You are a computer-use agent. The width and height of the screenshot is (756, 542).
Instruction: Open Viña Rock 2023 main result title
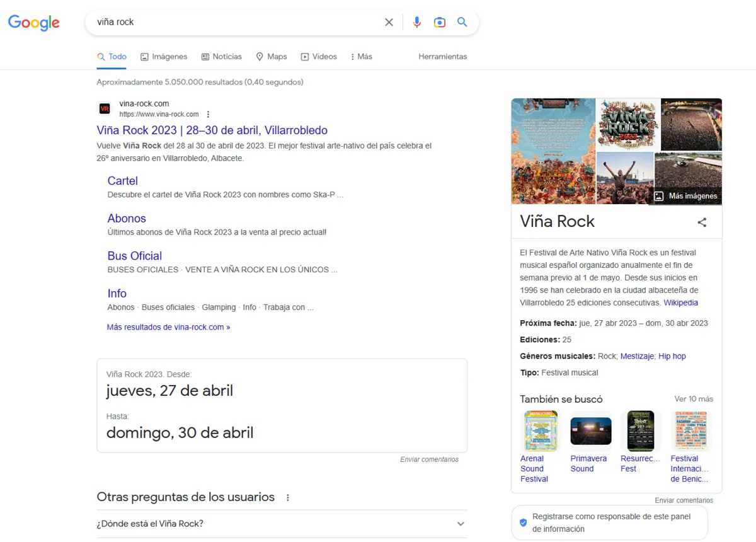tap(212, 130)
